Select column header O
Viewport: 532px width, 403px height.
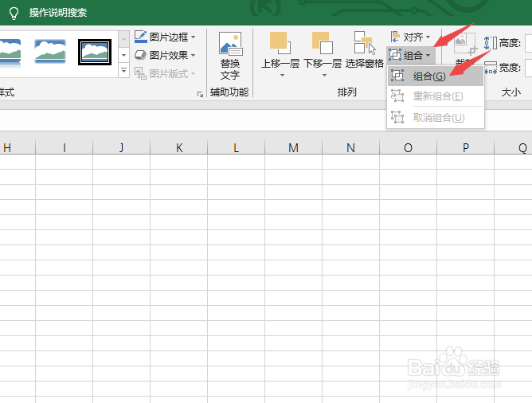pyautogui.click(x=409, y=147)
